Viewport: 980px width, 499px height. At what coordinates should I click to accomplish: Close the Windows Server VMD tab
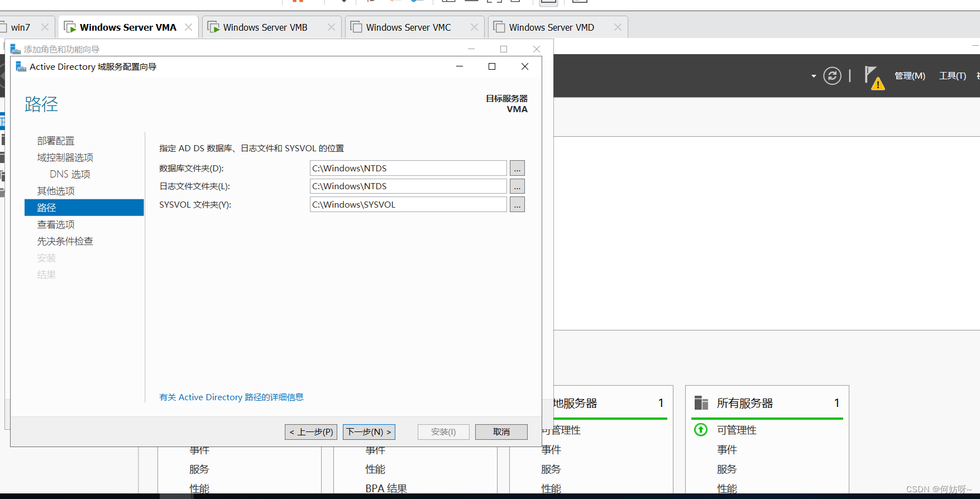coord(618,27)
